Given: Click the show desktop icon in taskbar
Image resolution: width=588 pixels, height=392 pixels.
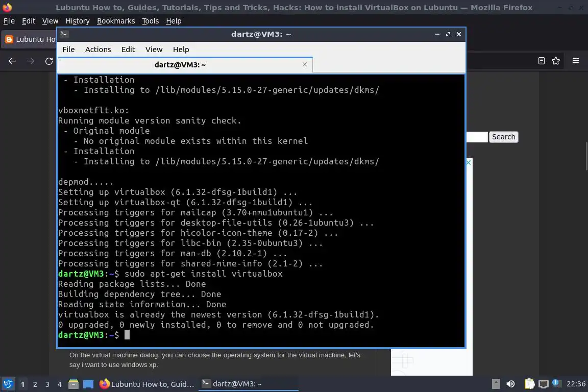Looking at the screenshot, I should click(88, 384).
